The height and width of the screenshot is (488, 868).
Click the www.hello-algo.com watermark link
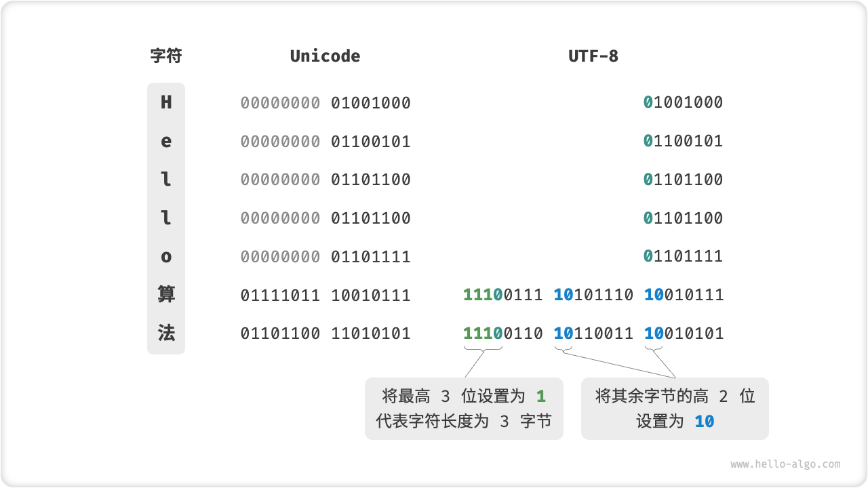coord(785,464)
